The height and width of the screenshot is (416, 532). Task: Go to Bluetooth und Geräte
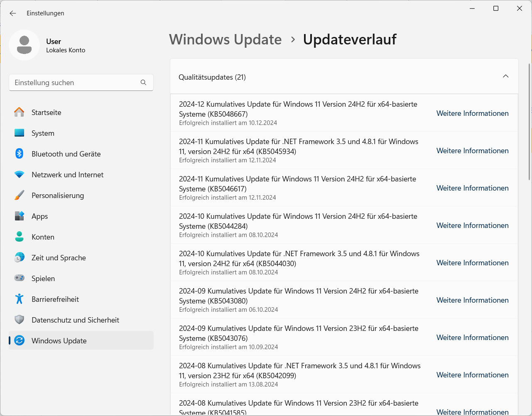tap(81, 154)
